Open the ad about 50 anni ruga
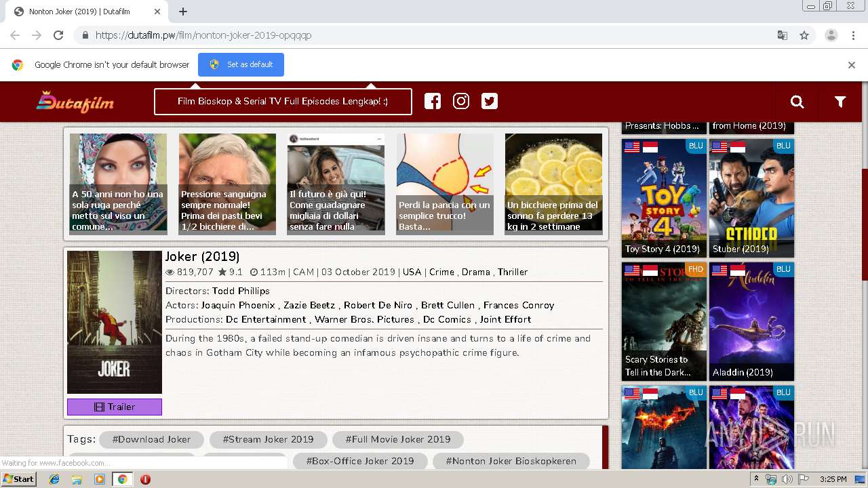The image size is (868, 488). click(119, 184)
